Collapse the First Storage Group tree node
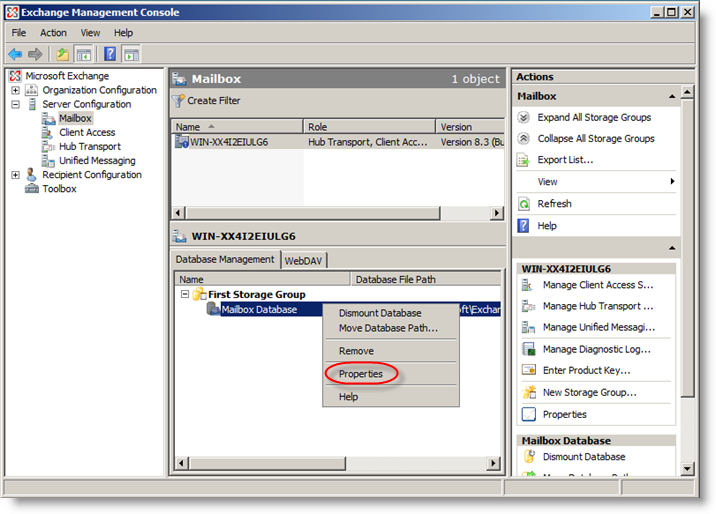 point(184,294)
